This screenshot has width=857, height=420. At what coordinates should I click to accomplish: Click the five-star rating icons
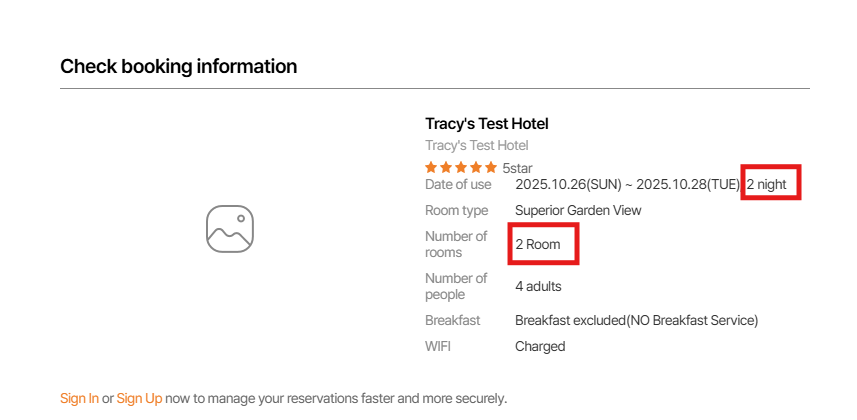click(461, 168)
